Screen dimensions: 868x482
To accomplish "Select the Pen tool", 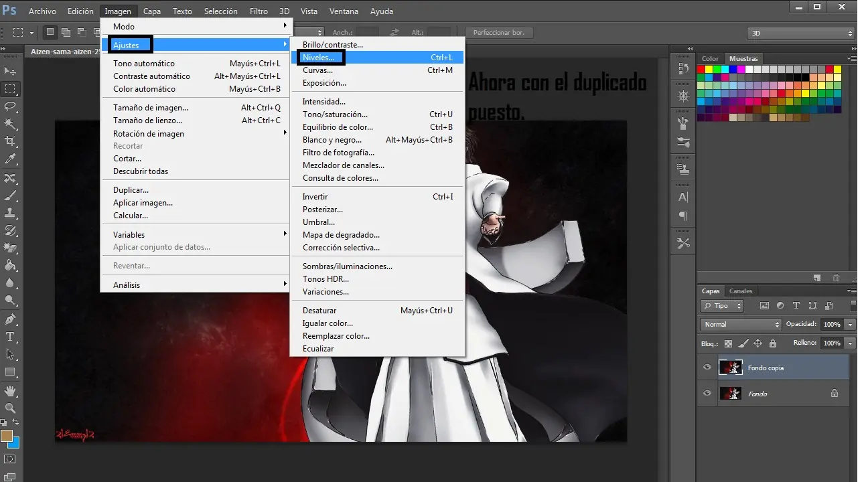I will [x=10, y=319].
